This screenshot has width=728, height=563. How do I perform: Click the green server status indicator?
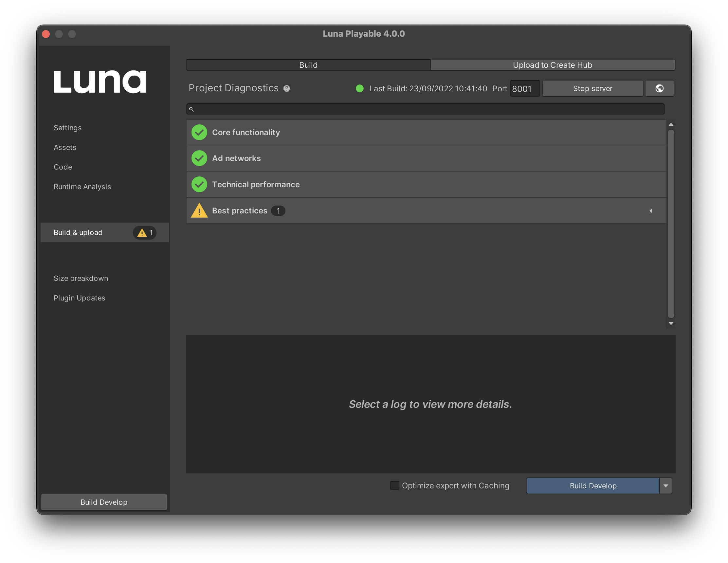360,88
